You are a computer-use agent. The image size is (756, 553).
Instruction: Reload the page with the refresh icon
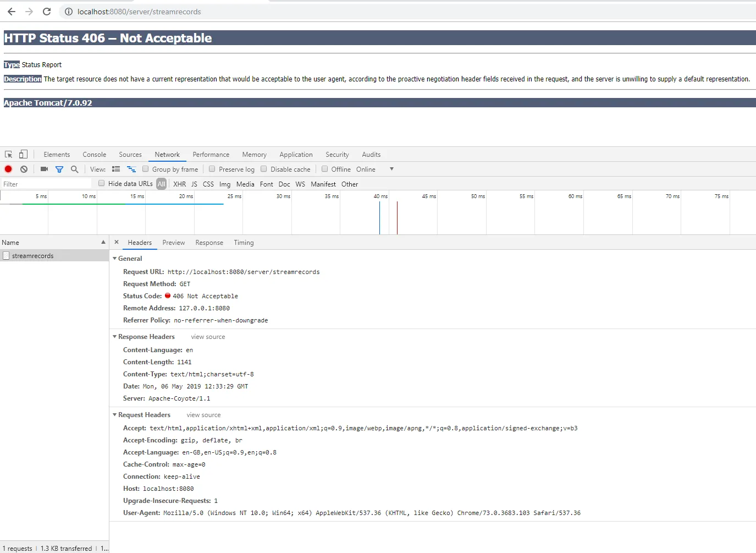coord(47,12)
